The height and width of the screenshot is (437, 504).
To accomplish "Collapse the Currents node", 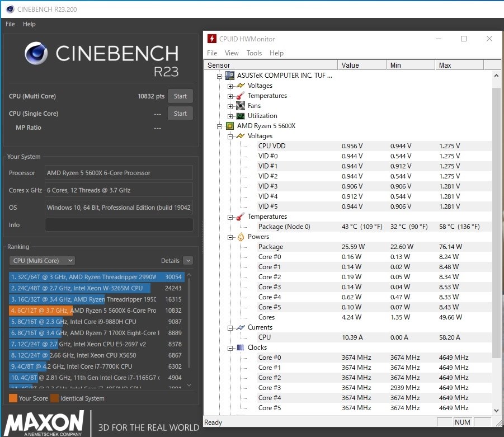I will click(230, 328).
